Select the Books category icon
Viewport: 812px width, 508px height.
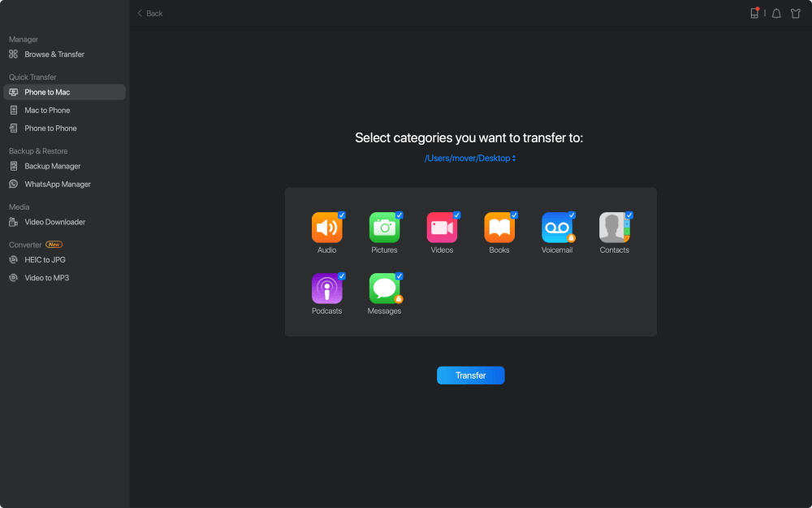coord(499,228)
